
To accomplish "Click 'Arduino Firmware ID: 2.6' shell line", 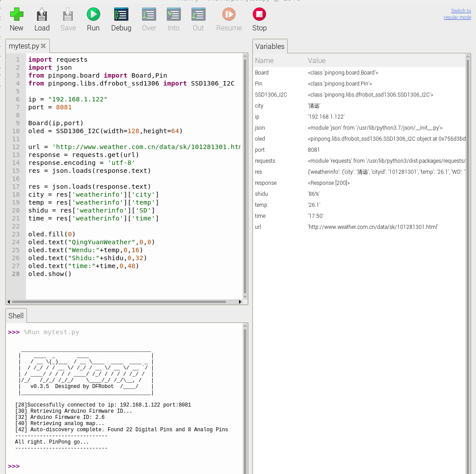I will pos(60,417).
